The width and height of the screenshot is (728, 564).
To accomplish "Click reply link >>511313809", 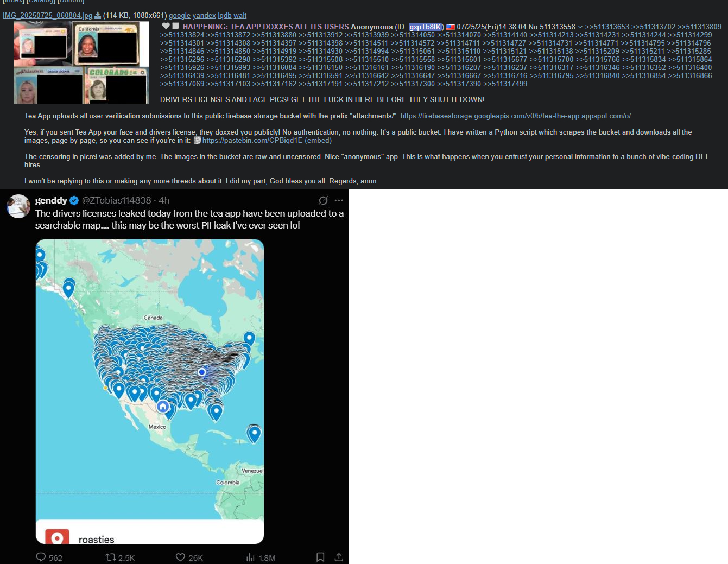I will (699, 27).
